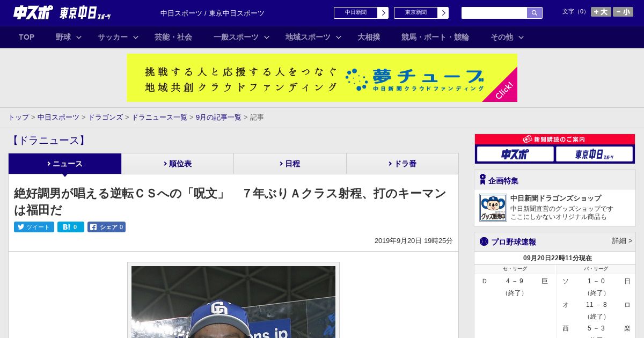This screenshot has width=644, height=338.
Task: Switch to the 順位表 tab
Action: (178, 164)
